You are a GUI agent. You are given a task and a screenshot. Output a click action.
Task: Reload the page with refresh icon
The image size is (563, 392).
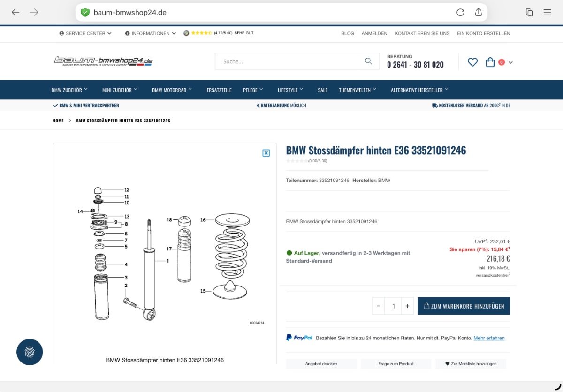pos(460,12)
